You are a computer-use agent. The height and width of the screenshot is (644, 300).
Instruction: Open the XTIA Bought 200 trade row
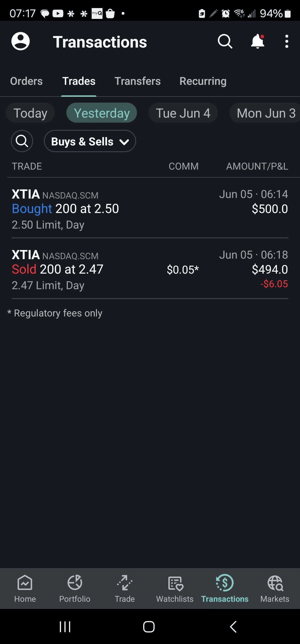150,209
